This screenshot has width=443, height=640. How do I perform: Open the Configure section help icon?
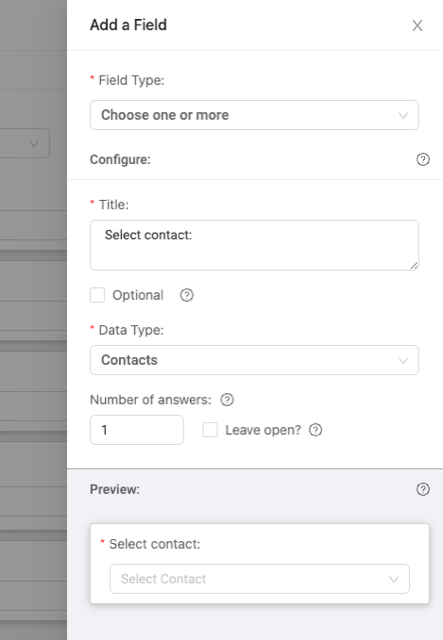tap(423, 159)
